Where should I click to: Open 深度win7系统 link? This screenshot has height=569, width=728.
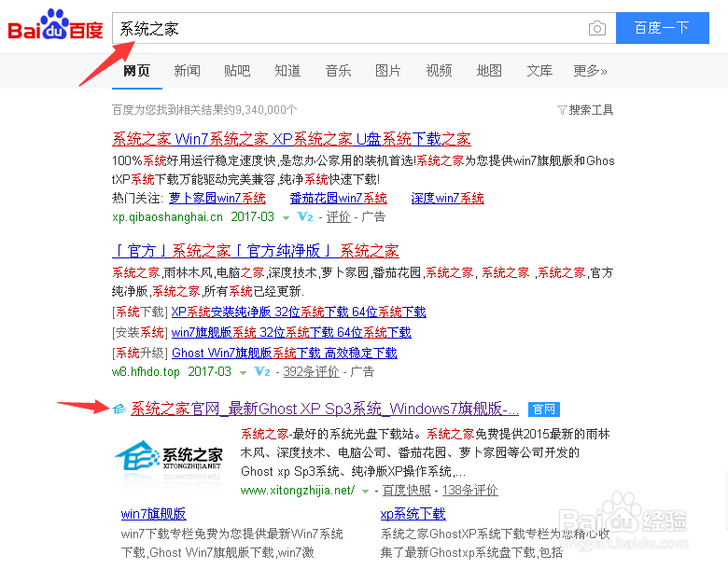pos(448,198)
